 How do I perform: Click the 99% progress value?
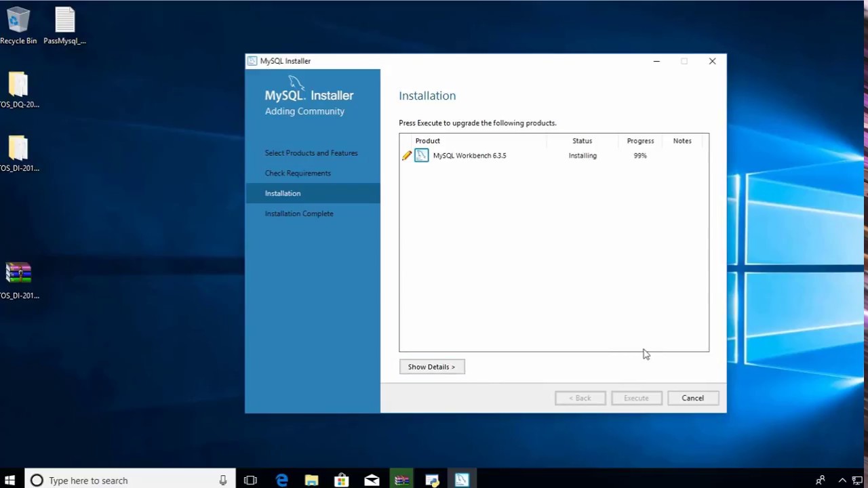[640, 156]
